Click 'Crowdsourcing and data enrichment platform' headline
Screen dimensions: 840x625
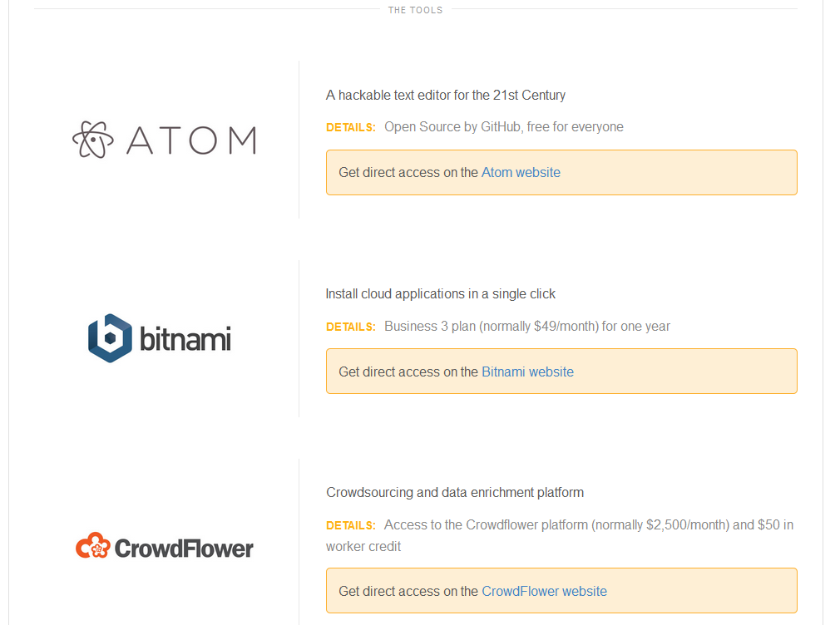pos(455,493)
